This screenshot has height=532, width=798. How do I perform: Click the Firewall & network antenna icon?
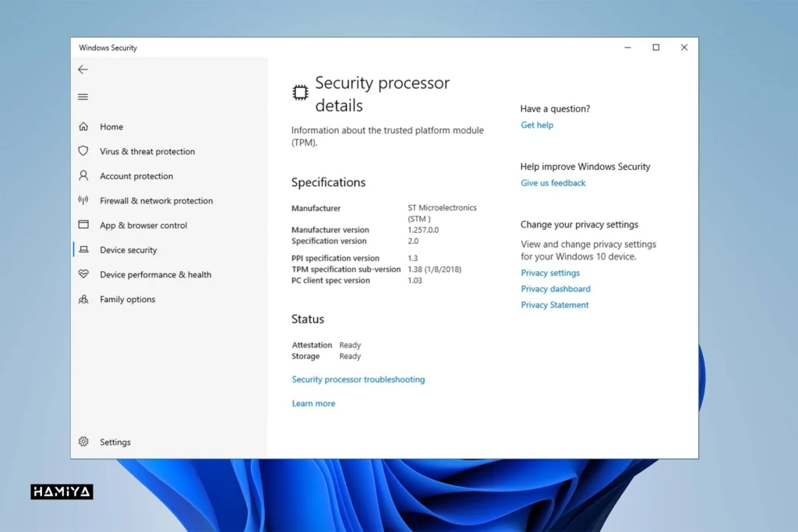pos(83,200)
